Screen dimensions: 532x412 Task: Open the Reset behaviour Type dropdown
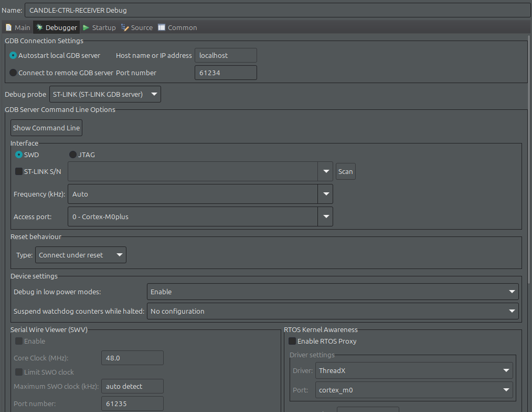click(x=80, y=255)
